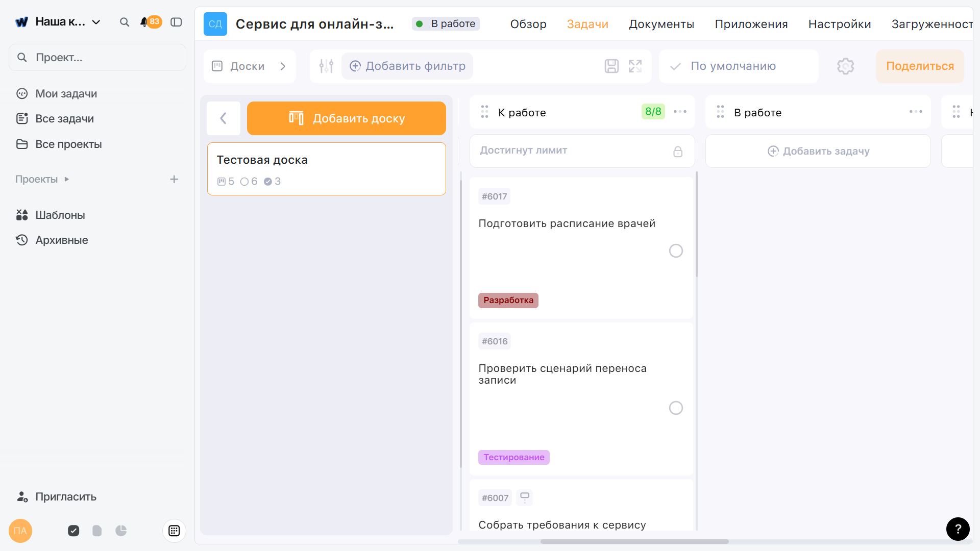The width and height of the screenshot is (980, 551).
Task: Click the checkmark icon in bottom sidebar
Action: [x=73, y=531]
